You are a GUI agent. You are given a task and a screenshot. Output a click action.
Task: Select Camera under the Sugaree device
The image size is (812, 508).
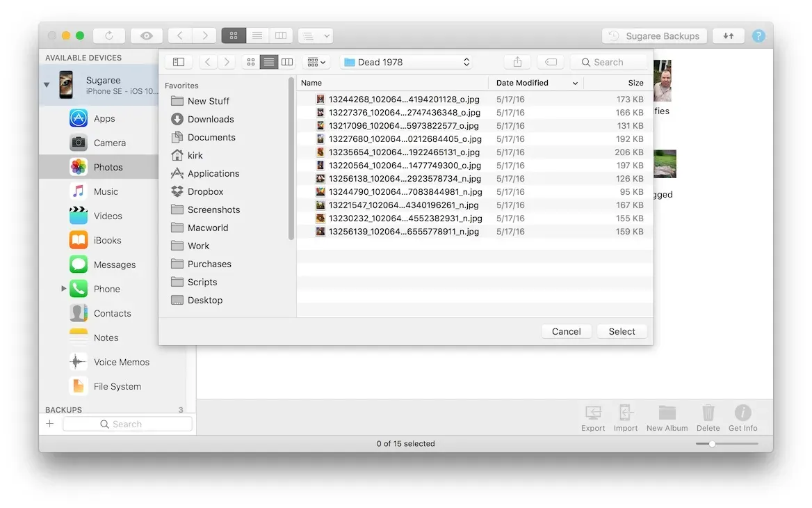coord(111,142)
